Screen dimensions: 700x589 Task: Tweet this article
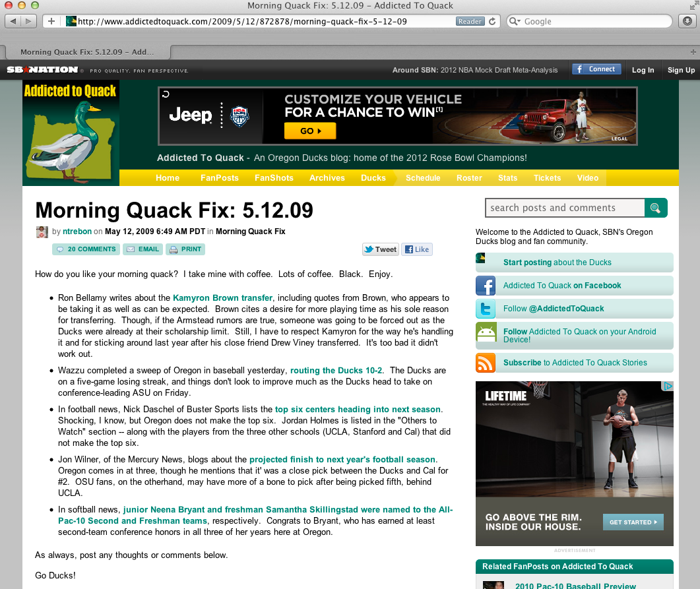pos(381,249)
